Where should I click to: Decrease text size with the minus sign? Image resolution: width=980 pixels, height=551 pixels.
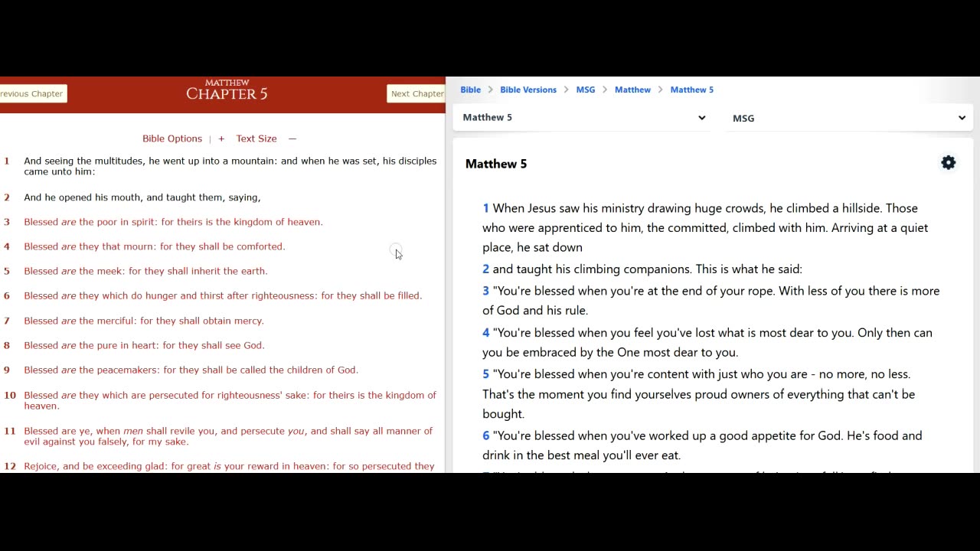click(x=292, y=139)
